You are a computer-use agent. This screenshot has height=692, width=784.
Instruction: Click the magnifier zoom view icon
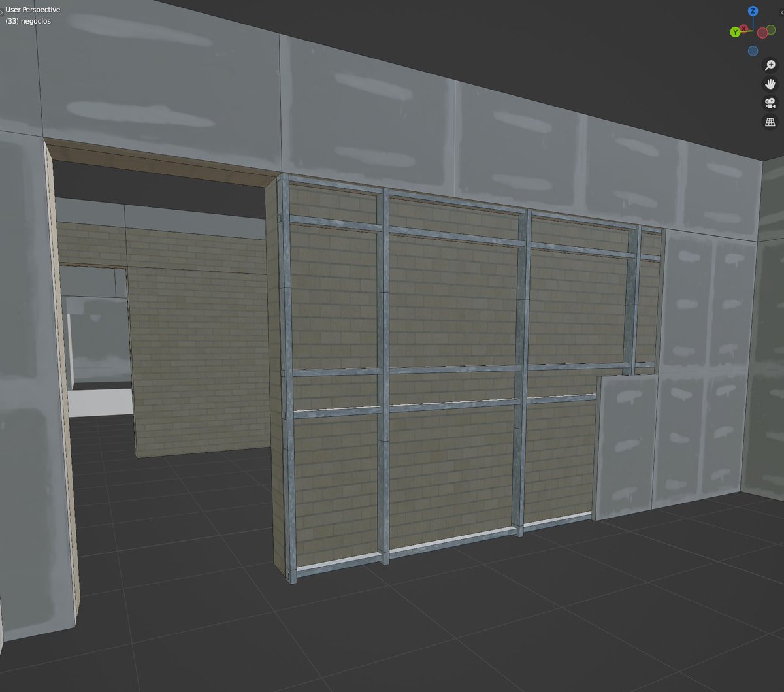coord(770,65)
